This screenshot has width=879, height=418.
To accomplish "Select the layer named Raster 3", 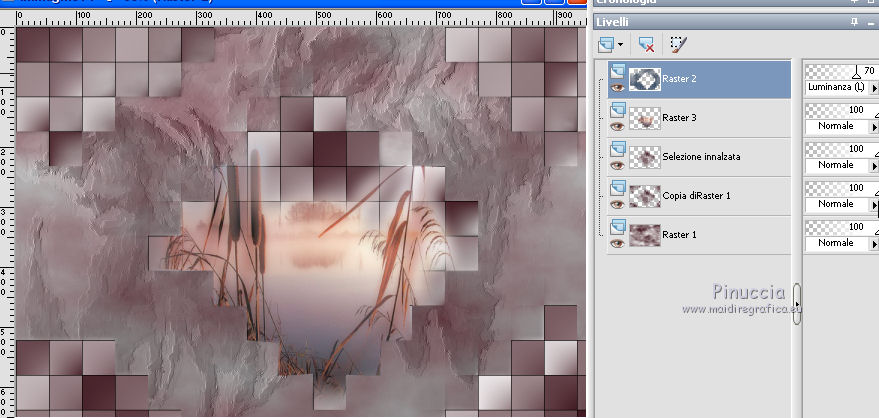I will [x=679, y=118].
